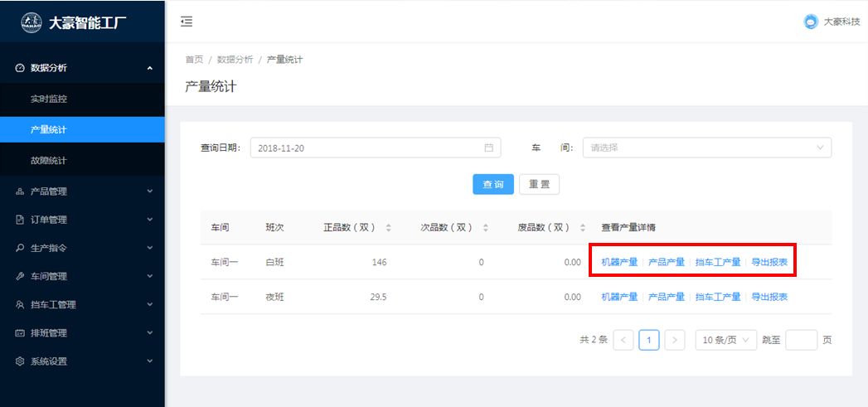Open the calendar icon in the date field

pyautogui.click(x=489, y=148)
